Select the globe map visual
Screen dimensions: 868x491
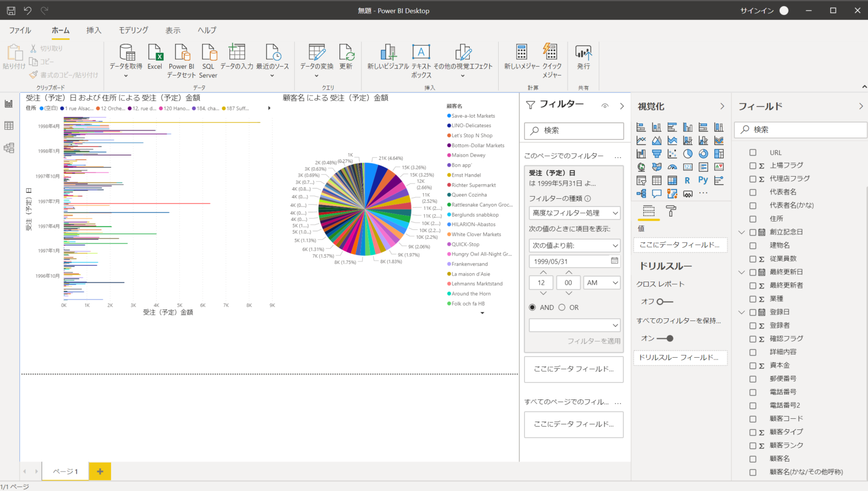641,167
